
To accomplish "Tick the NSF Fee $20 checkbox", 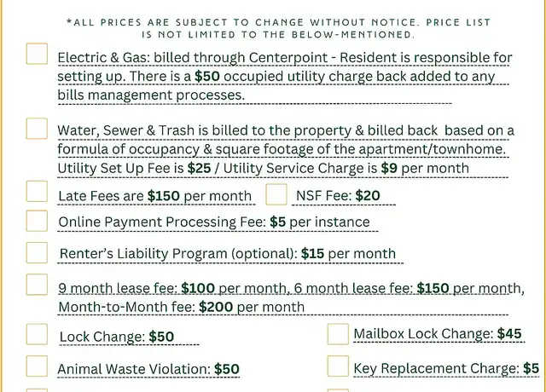I will coord(276,194).
